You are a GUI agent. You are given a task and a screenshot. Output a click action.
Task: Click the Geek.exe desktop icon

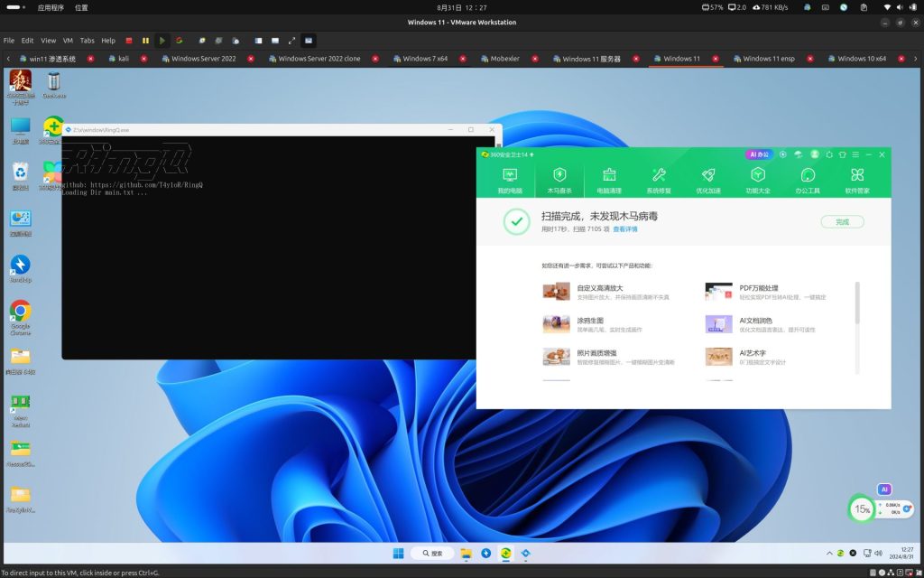pos(53,85)
